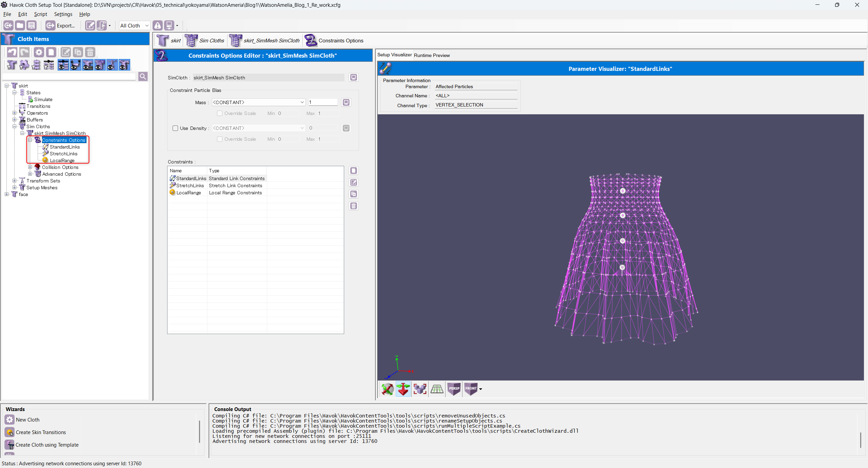
Task: Click the frame-all cubes icon
Action: pos(420,389)
